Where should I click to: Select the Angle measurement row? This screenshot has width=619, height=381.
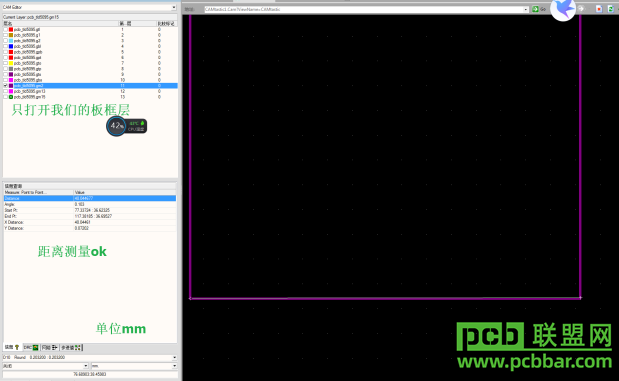click(x=90, y=205)
